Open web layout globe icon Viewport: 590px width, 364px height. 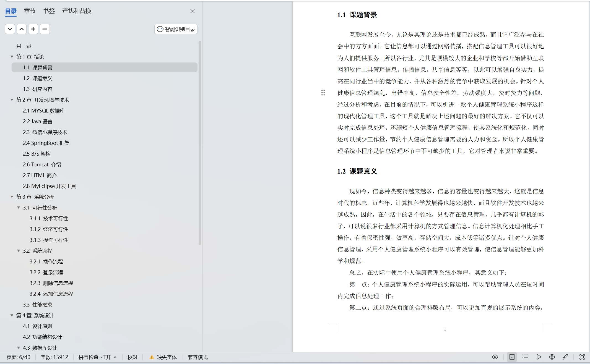pos(552,357)
